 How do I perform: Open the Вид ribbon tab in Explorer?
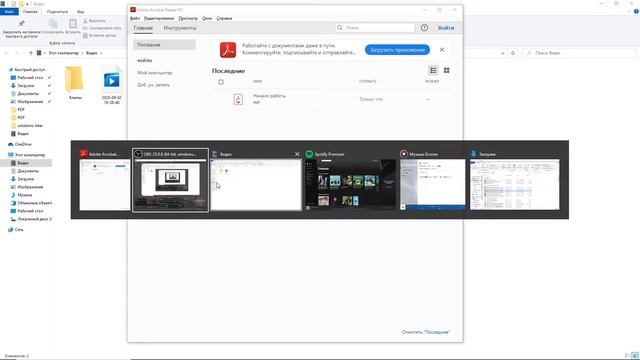click(80, 11)
